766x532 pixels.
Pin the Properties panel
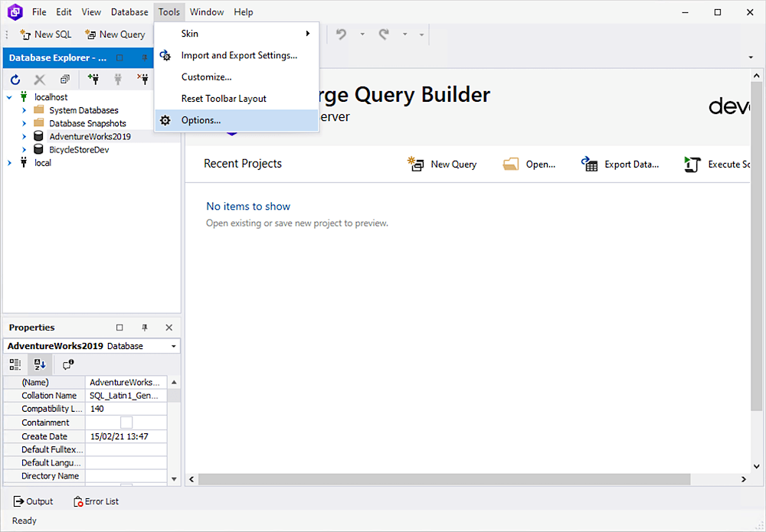(x=145, y=328)
